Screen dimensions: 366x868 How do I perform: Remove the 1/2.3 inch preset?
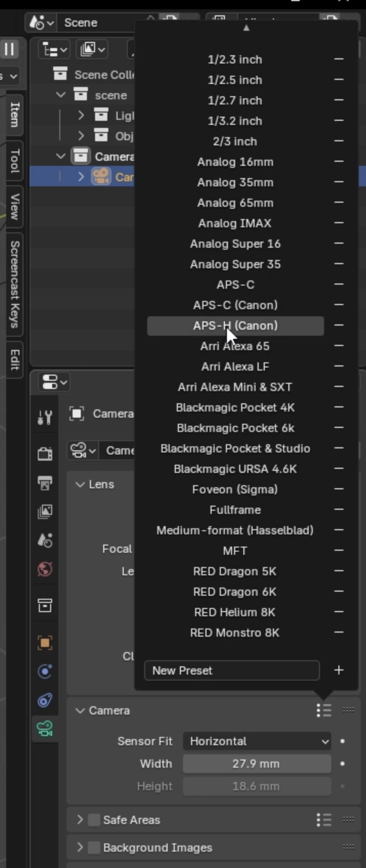point(338,59)
